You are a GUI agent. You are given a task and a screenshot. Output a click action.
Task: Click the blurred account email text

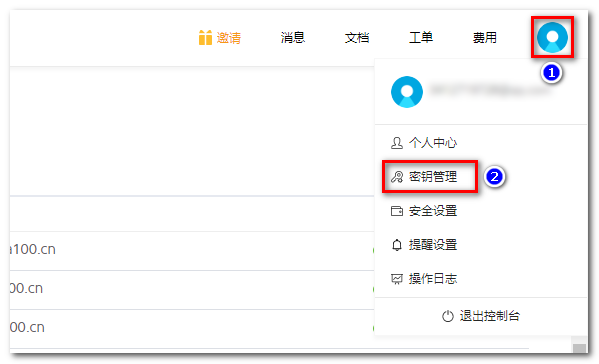490,90
